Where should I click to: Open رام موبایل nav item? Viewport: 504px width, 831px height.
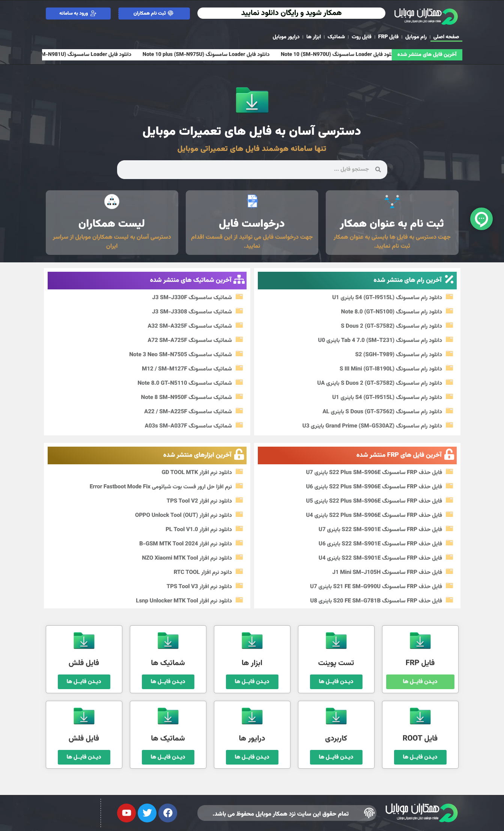(x=416, y=36)
